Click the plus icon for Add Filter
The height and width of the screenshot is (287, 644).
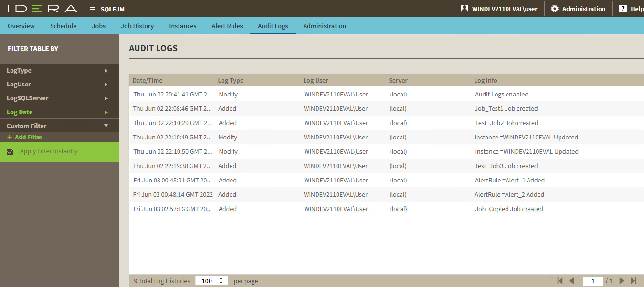point(10,137)
